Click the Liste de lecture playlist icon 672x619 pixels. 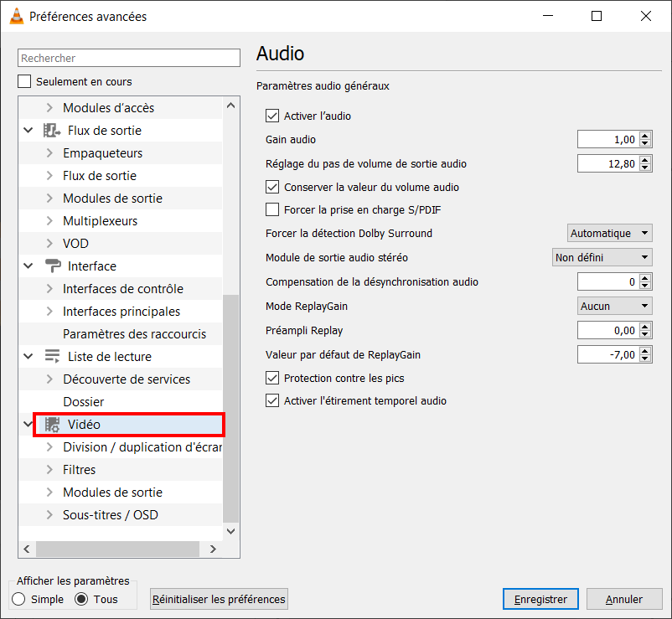pos(52,357)
